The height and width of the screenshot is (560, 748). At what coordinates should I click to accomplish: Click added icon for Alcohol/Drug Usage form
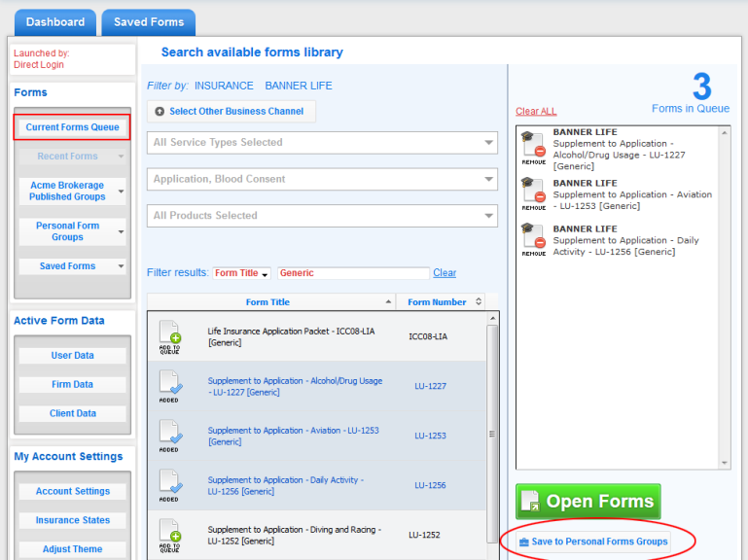(170, 386)
